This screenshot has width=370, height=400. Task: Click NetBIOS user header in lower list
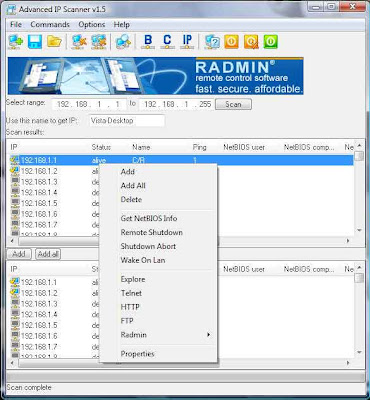pyautogui.click(x=244, y=269)
